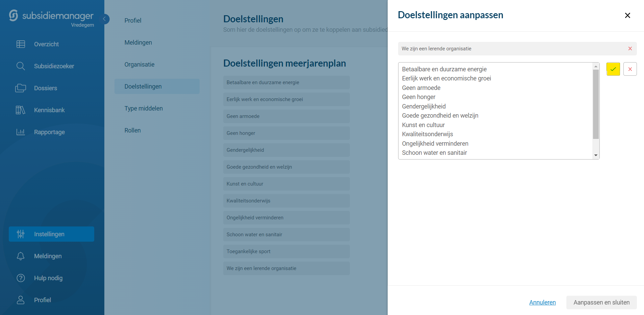Image resolution: width=644 pixels, height=315 pixels.
Task: Click the Dossiers folder icon
Action: [x=21, y=88]
